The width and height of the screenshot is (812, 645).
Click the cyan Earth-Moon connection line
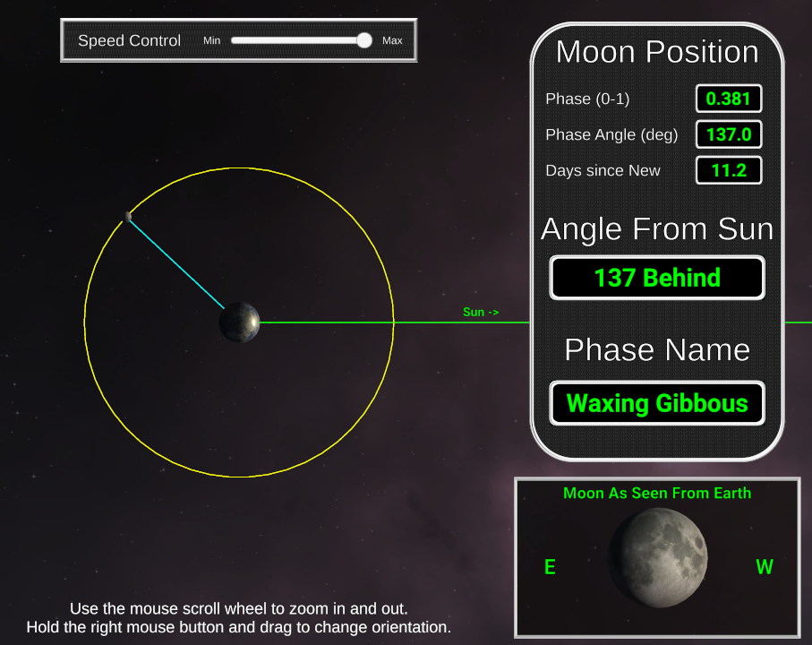coord(184,269)
